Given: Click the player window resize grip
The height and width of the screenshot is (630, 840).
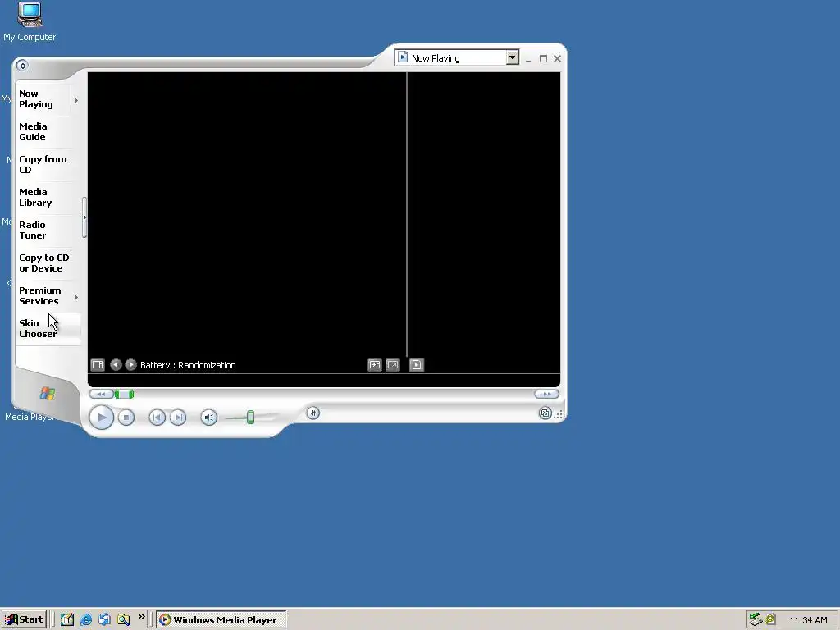Looking at the screenshot, I should (x=558, y=414).
